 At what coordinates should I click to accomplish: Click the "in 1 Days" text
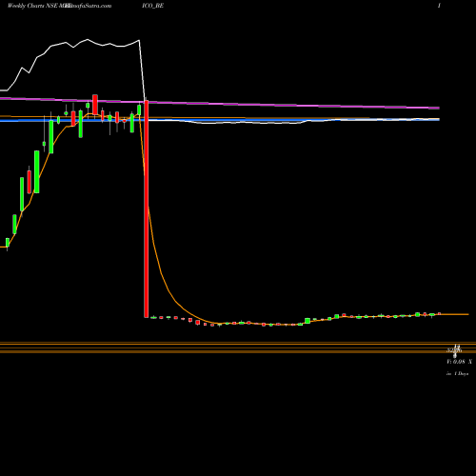coord(457,374)
